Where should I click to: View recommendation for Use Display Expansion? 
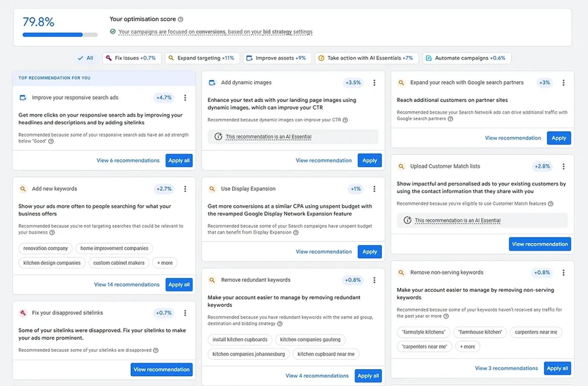[x=324, y=252]
